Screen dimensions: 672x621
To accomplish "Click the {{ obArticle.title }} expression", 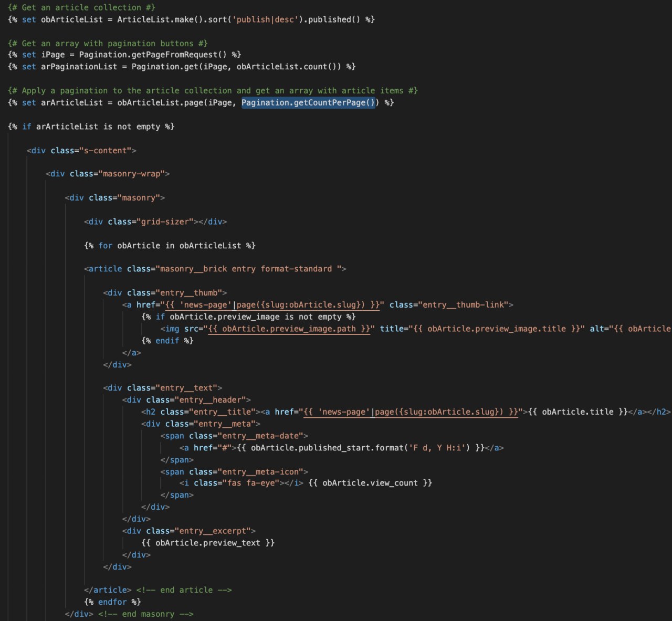I will 577,412.
